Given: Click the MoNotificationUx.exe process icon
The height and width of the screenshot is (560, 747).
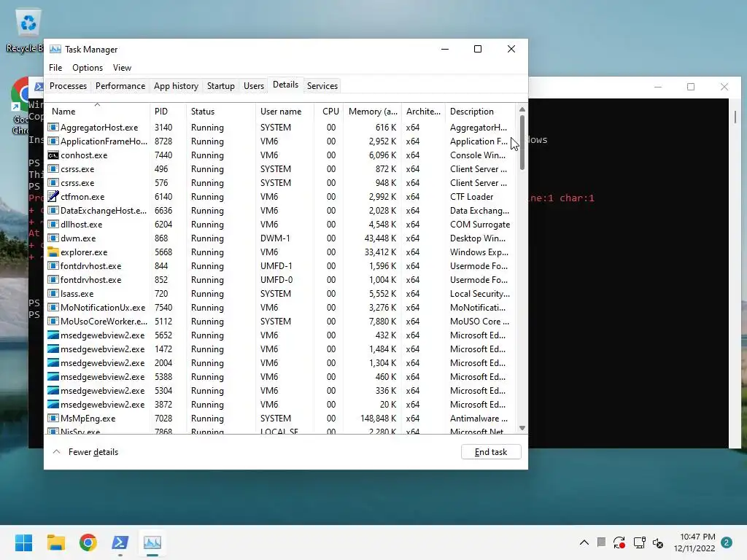Looking at the screenshot, I should click(x=53, y=308).
